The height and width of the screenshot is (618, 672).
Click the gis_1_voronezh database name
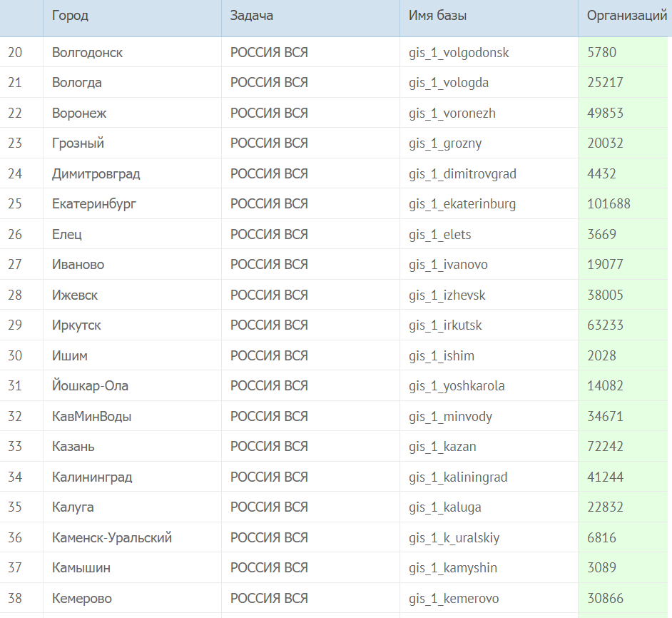pos(452,113)
